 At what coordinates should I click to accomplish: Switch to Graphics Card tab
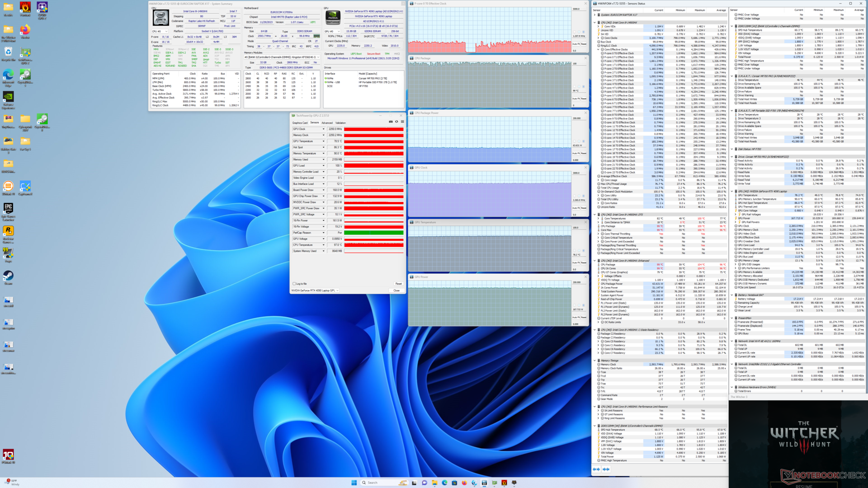(x=300, y=123)
